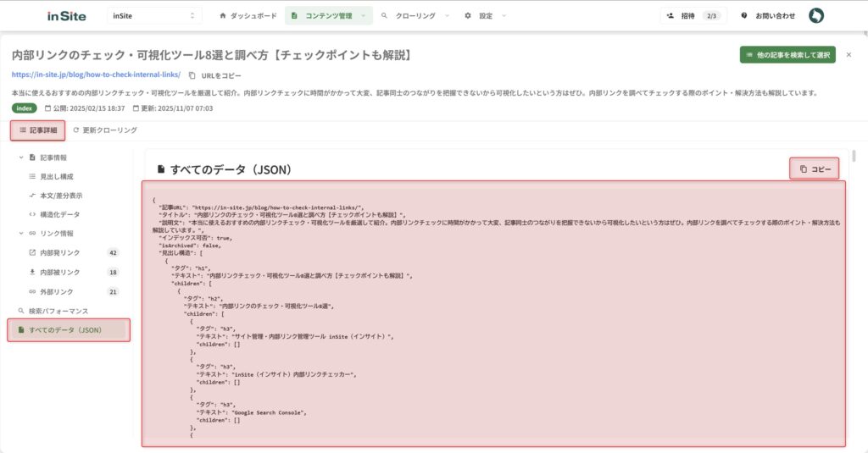Switch to the 更新クローリング tab
868x453 pixels.
point(105,130)
